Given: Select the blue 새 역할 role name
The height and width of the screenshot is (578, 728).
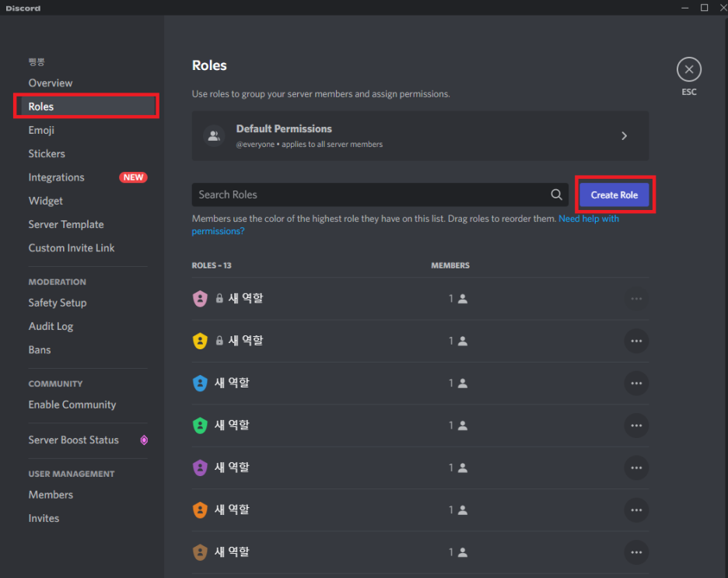Looking at the screenshot, I should 232,383.
